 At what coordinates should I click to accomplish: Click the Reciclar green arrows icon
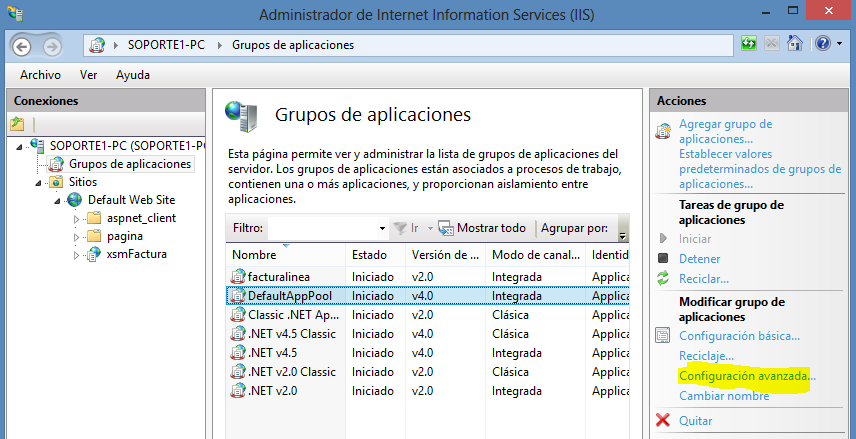click(x=663, y=279)
